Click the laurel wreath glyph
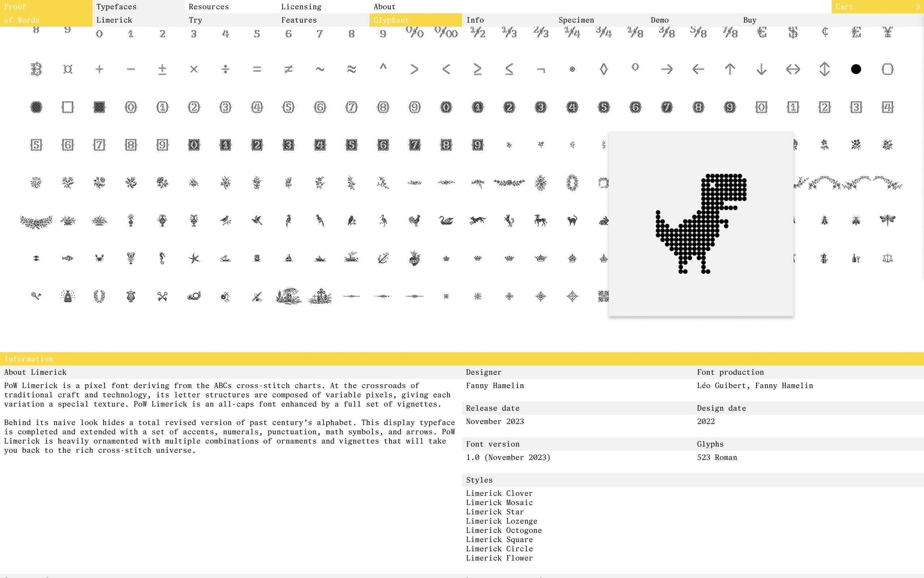This screenshot has width=924, height=578. pyautogui.click(x=99, y=296)
